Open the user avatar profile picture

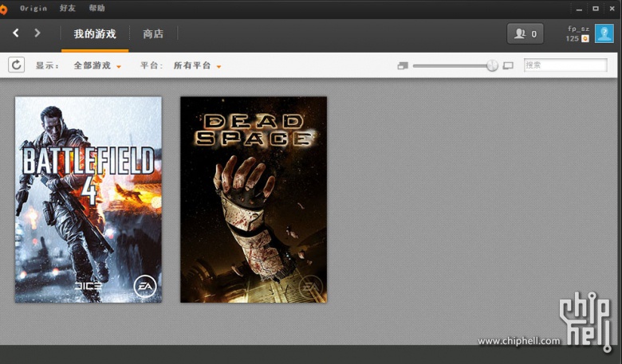point(604,33)
